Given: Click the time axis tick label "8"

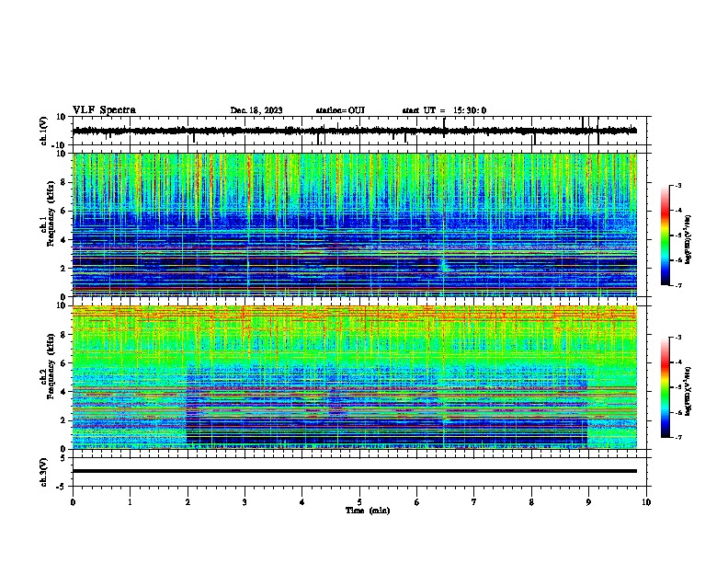Looking at the screenshot, I should pos(531,502).
